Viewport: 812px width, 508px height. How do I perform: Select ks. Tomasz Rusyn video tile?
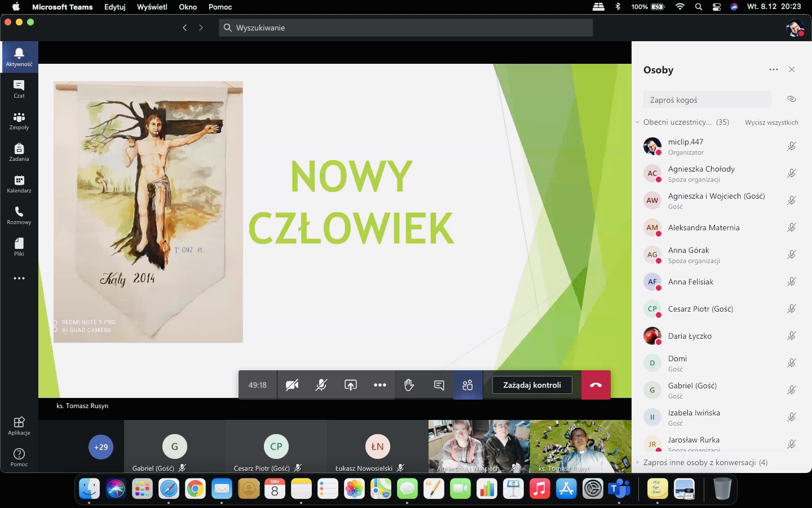tap(581, 446)
